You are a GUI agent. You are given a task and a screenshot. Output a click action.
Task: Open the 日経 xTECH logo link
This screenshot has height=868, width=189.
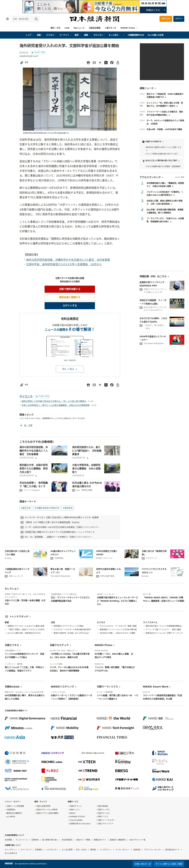(87, 762)
